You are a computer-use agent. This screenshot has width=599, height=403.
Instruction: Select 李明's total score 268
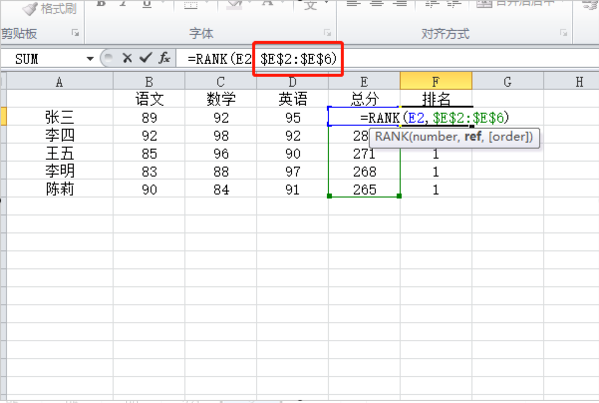pos(364,171)
